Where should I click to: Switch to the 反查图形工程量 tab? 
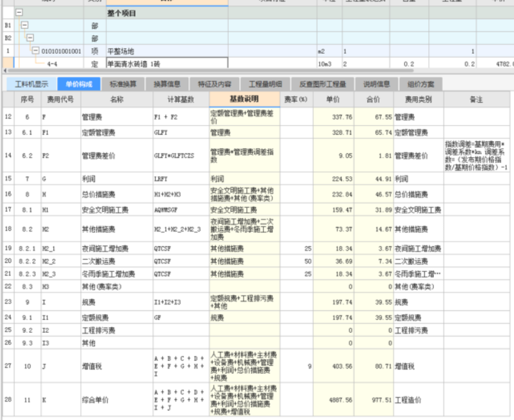click(322, 84)
